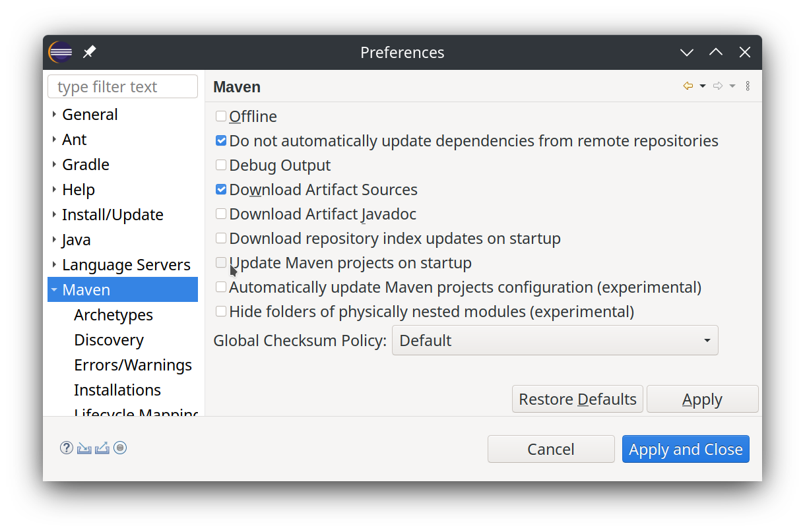
Task: Select Errors/Warnings in the sidebar
Action: pyautogui.click(x=133, y=365)
